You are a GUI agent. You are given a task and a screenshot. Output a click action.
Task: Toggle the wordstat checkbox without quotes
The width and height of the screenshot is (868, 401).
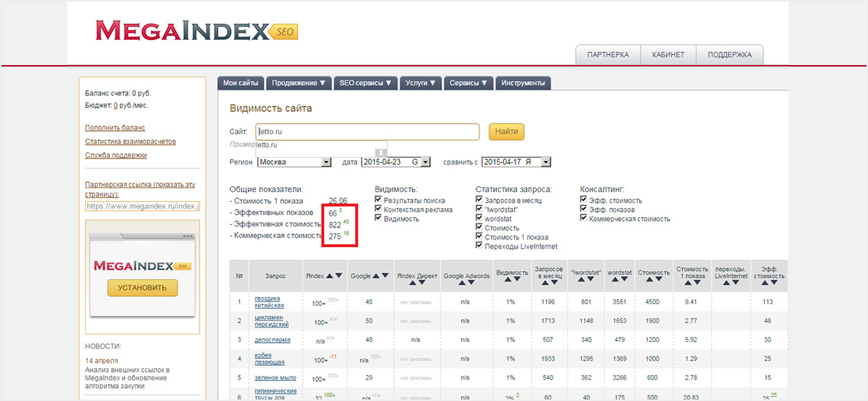[479, 219]
